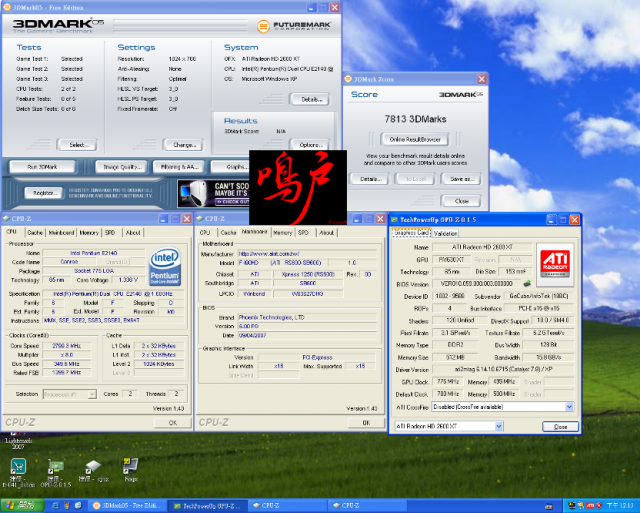Click the '7813 3DMarks' score text
Viewport: 640px width, 513px height.
(415, 119)
